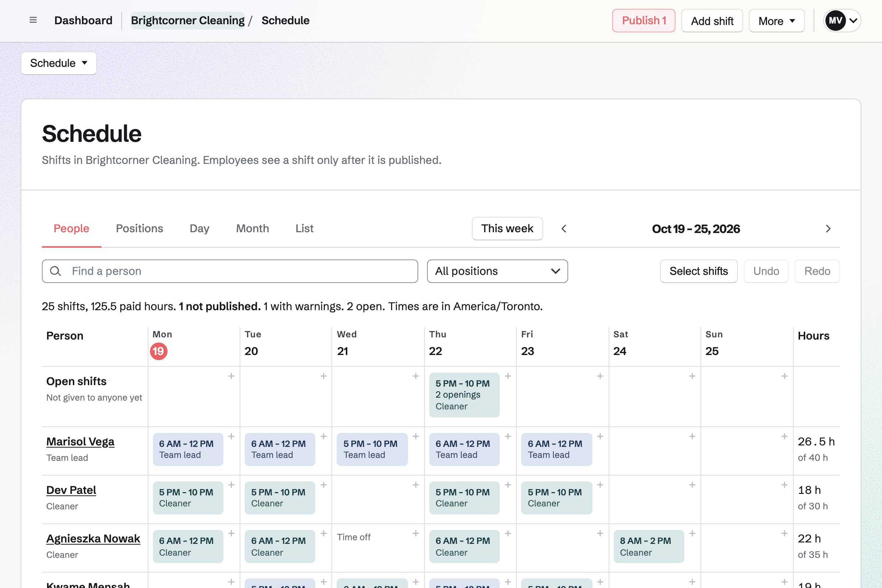Screen dimensions: 882x588
Task: Switch to the Month view tab
Action: point(252,228)
